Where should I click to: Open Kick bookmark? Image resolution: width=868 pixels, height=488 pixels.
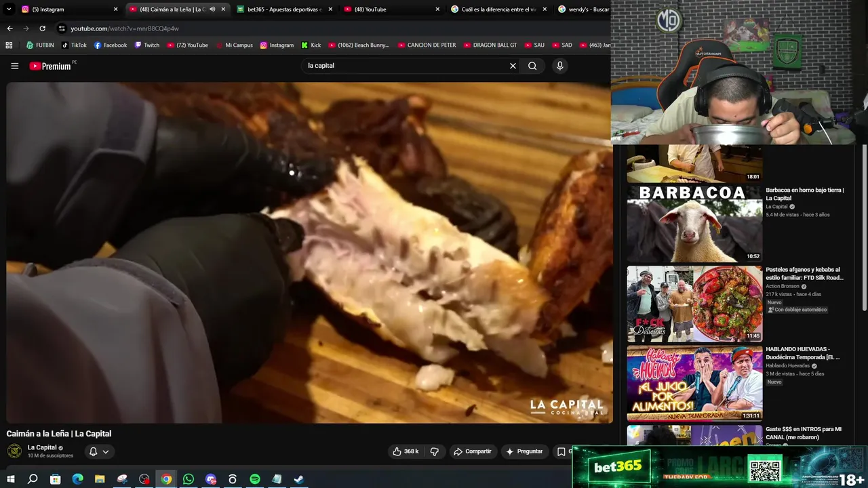click(x=311, y=45)
